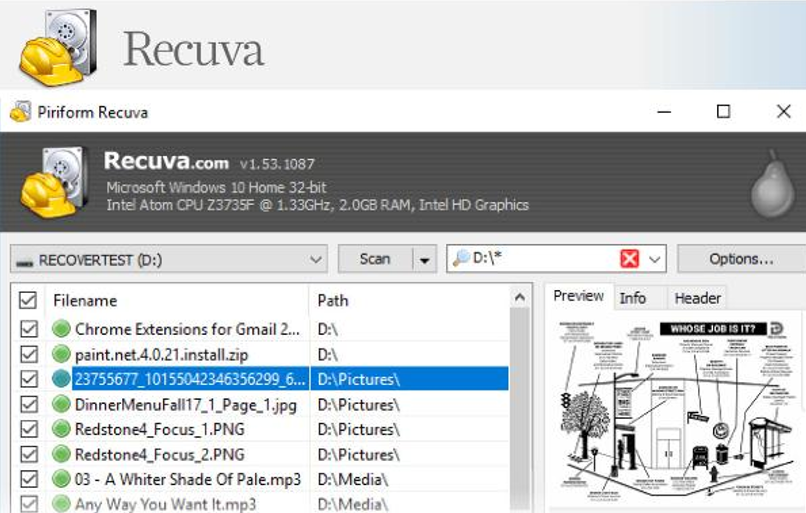The image size is (806, 513).
Task: Uncheck Redstone4_Focus_1.PNG checkbox
Action: pos(29,429)
